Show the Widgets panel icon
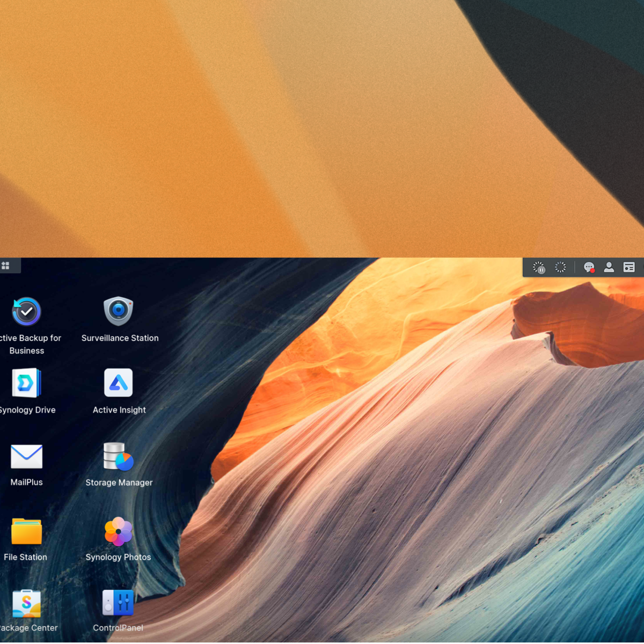This screenshot has height=644, width=644. (629, 267)
